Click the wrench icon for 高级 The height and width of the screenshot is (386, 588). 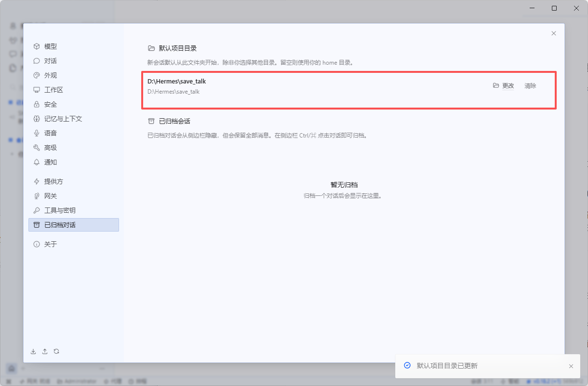pos(37,148)
